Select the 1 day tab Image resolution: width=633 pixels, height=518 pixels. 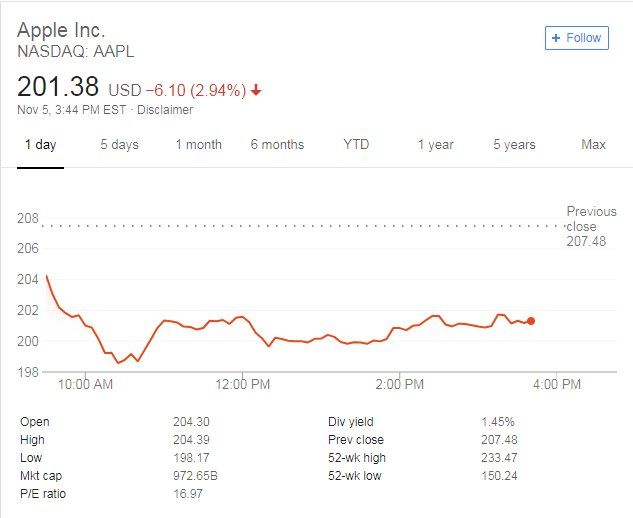point(40,145)
